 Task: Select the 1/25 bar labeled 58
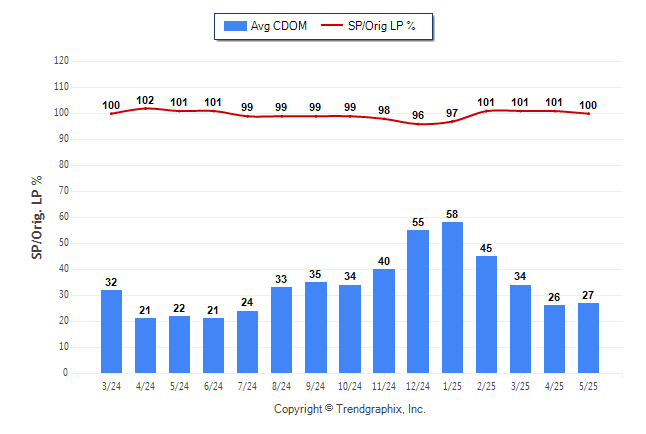point(452,298)
